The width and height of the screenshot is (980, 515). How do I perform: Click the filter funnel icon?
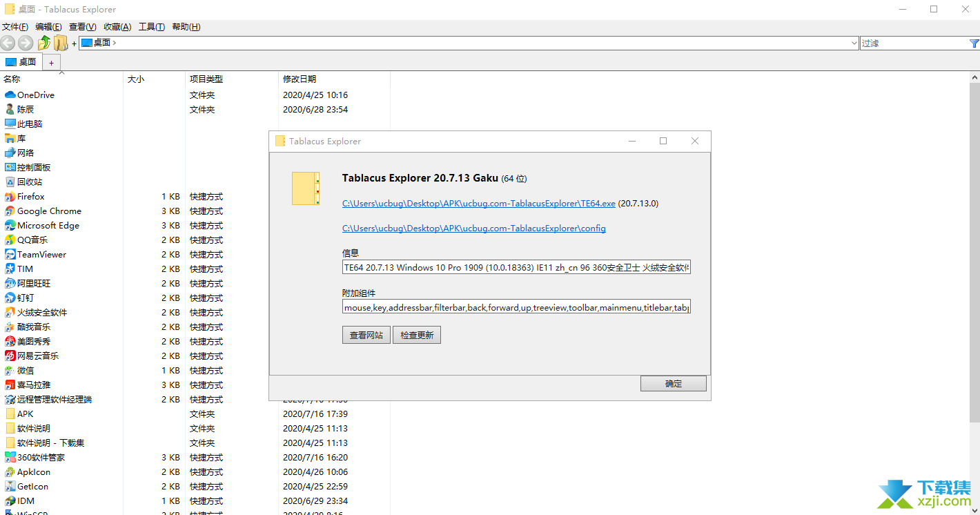click(x=974, y=43)
